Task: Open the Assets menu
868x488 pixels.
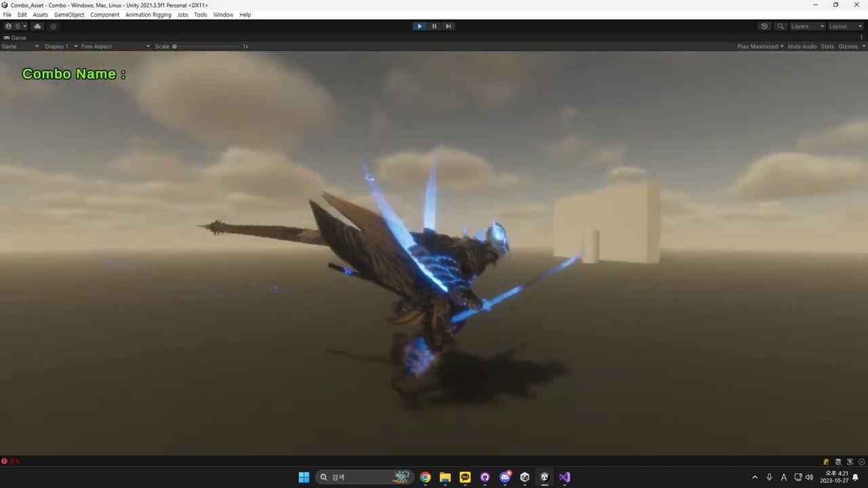Action: tap(41, 15)
